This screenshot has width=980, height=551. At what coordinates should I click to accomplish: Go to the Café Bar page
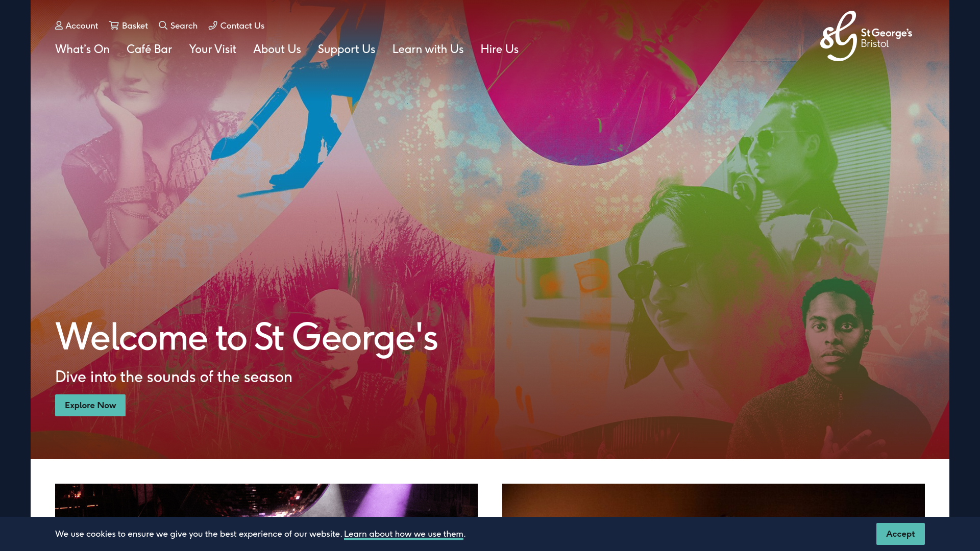pyautogui.click(x=149, y=49)
